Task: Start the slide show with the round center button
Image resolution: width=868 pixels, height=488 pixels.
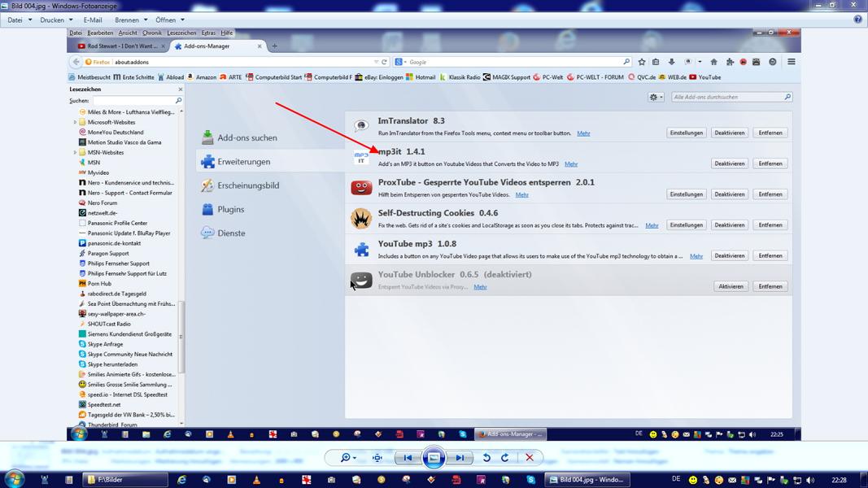Action: pos(434,458)
